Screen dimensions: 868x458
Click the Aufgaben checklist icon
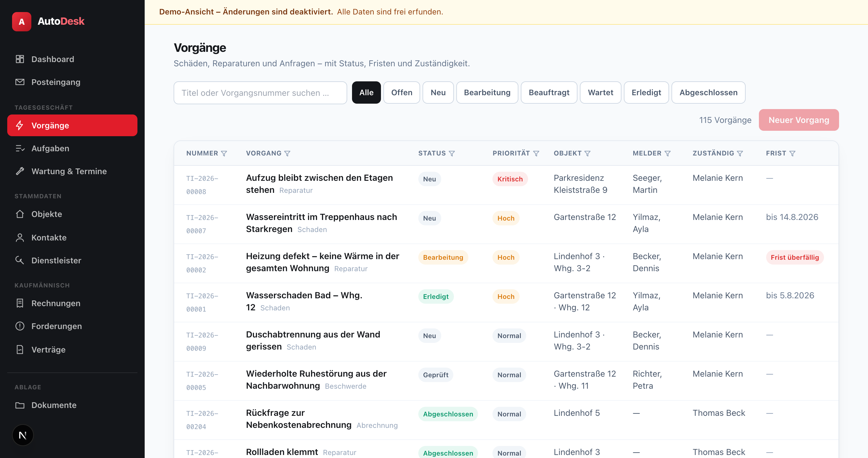click(20, 148)
